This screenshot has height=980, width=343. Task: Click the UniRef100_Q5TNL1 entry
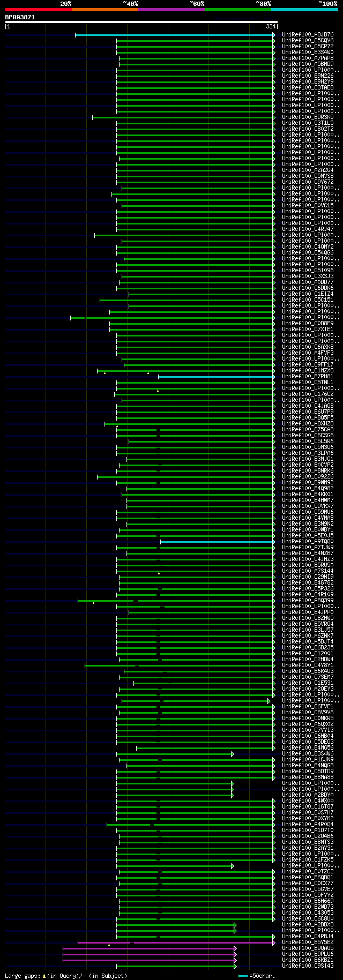click(x=308, y=383)
